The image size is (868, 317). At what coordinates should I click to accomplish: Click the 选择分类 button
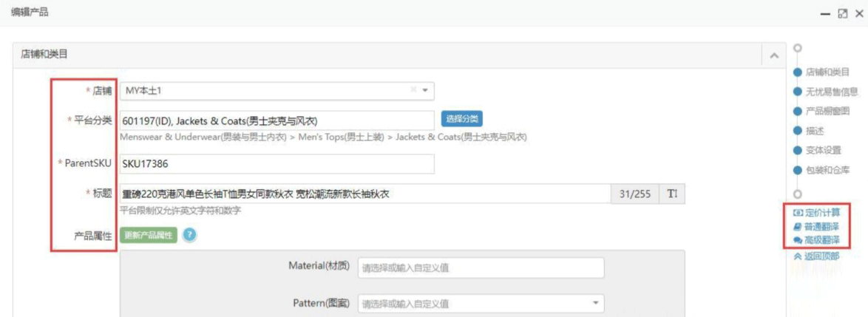(461, 119)
